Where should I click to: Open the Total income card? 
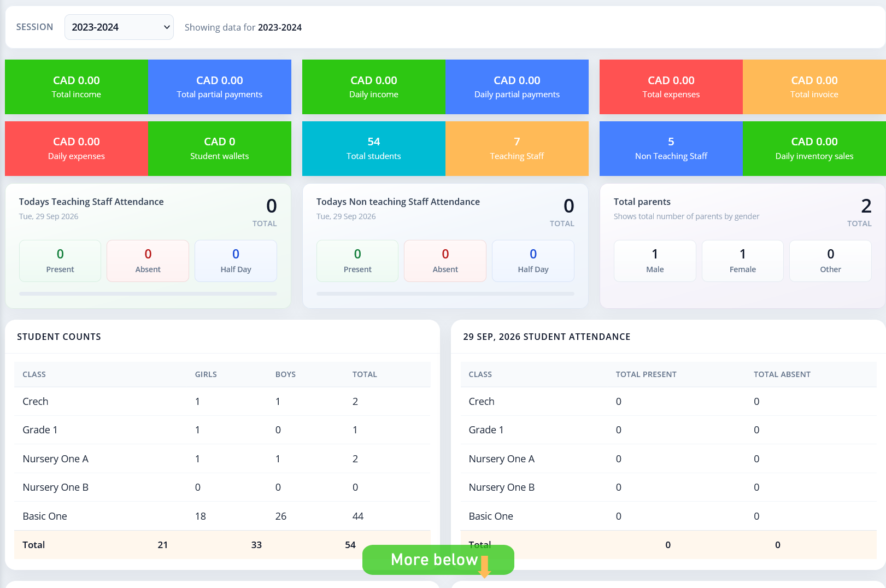click(x=77, y=87)
